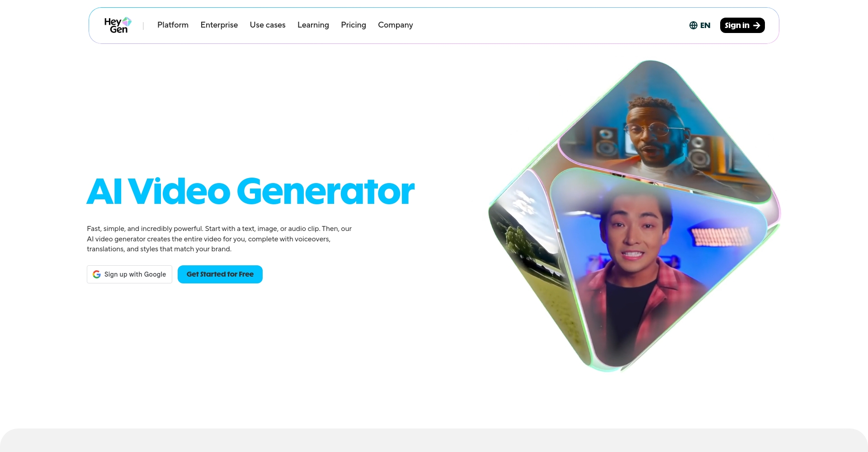Open the Company menu
Screen dimensions: 868x452
tap(396, 25)
